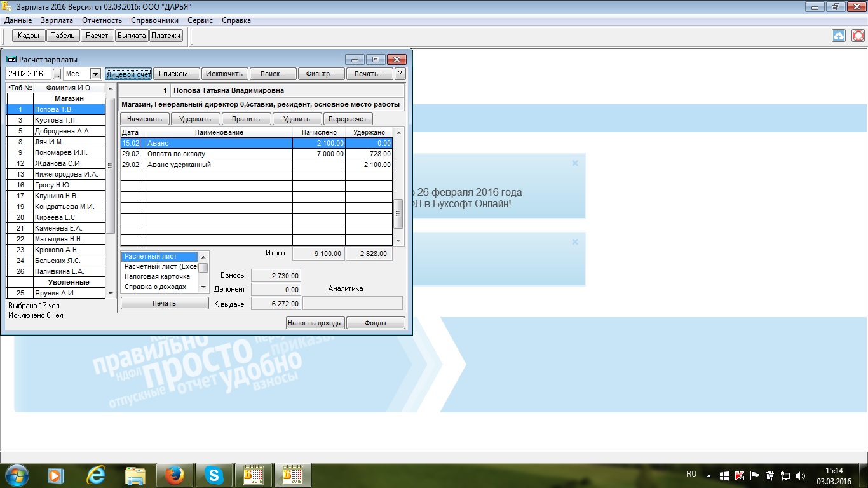Click the Начислить button

(x=144, y=119)
